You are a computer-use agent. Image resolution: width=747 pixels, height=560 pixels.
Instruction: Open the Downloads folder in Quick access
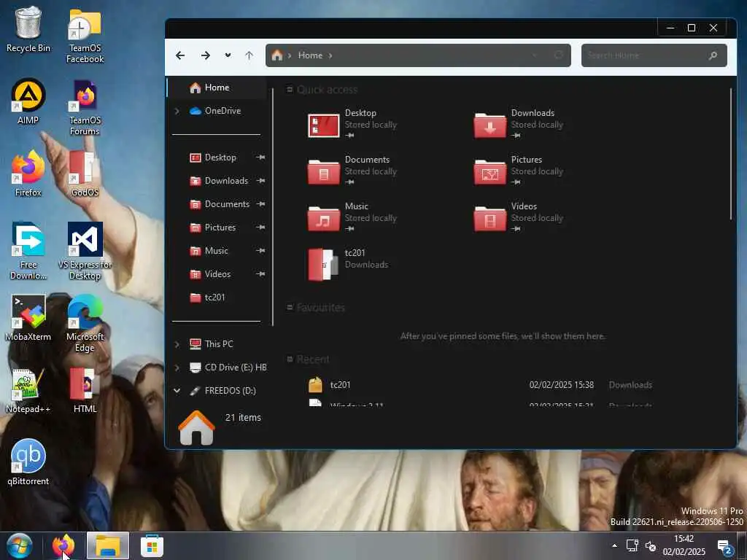(519, 125)
